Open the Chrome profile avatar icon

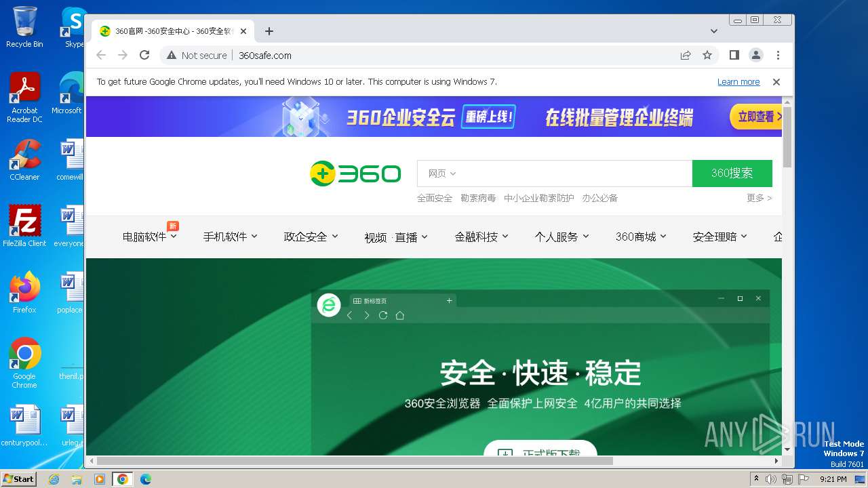755,56
